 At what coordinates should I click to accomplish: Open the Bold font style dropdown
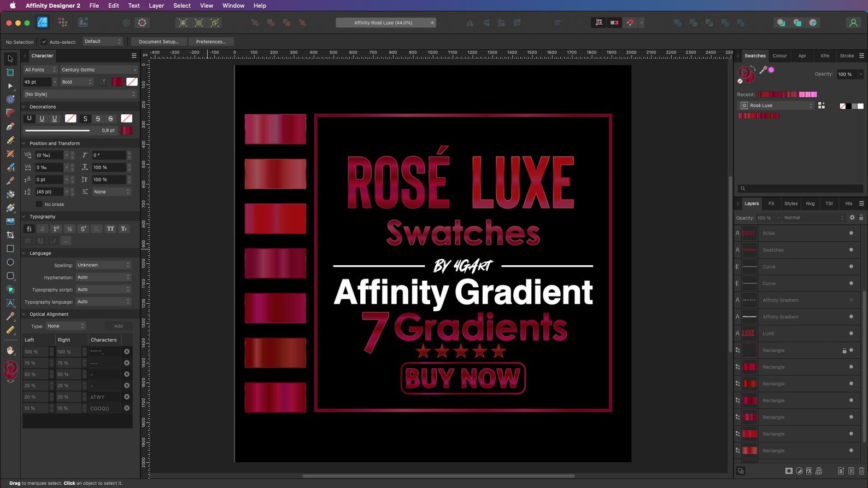click(x=77, y=82)
